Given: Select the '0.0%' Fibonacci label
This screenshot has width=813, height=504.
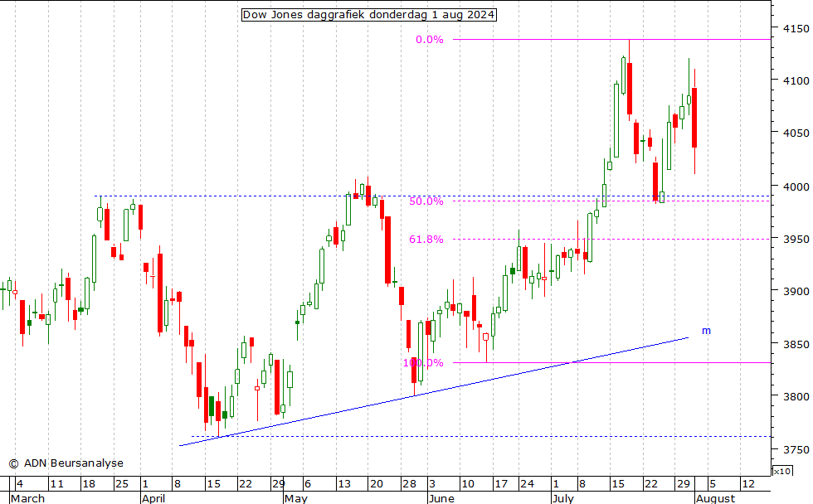Looking at the screenshot, I should pyautogui.click(x=430, y=39).
